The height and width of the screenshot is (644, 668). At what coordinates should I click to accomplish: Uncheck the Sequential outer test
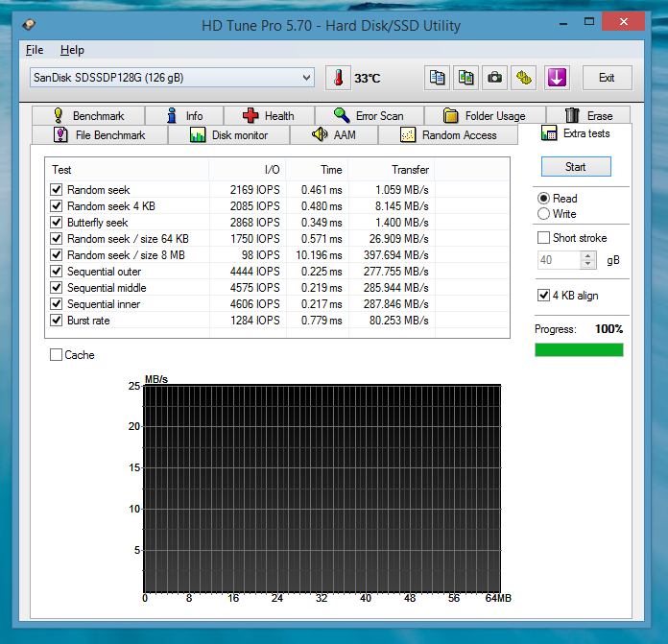[57, 272]
